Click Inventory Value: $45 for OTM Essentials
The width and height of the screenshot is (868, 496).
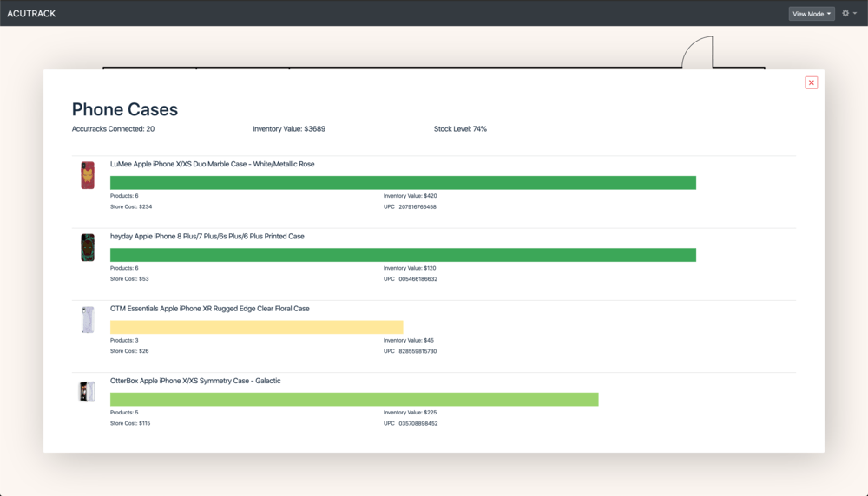click(x=409, y=340)
